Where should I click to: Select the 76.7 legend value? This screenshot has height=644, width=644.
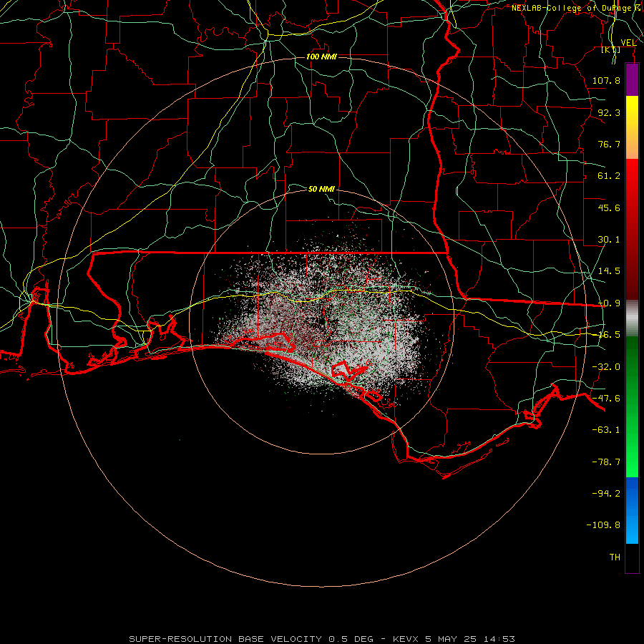click(609, 144)
